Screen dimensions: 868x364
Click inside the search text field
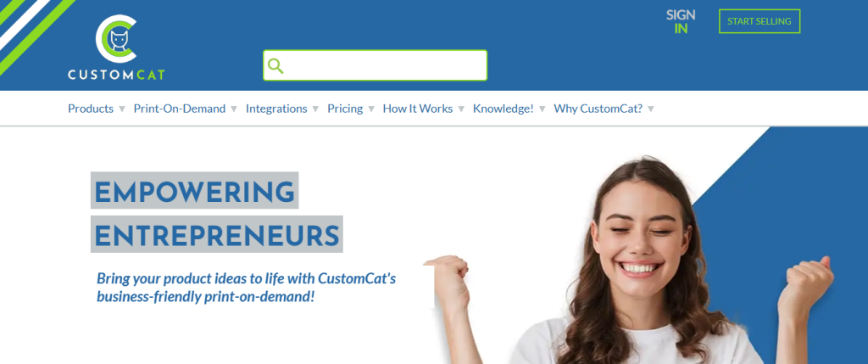(375, 65)
